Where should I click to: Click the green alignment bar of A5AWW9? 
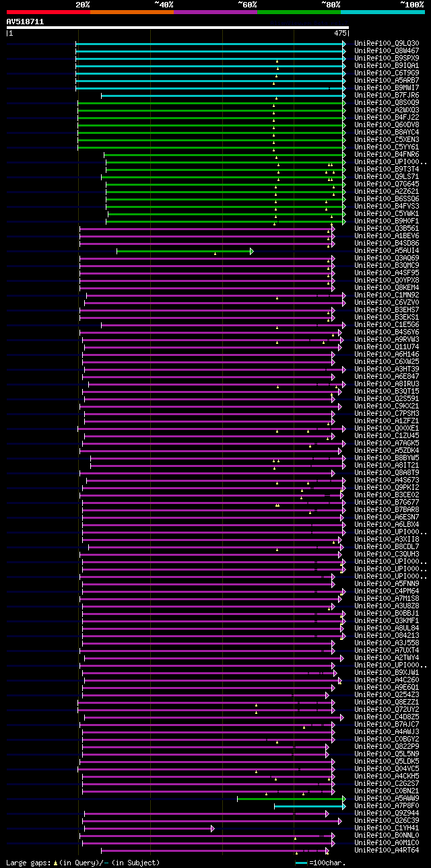click(292, 799)
